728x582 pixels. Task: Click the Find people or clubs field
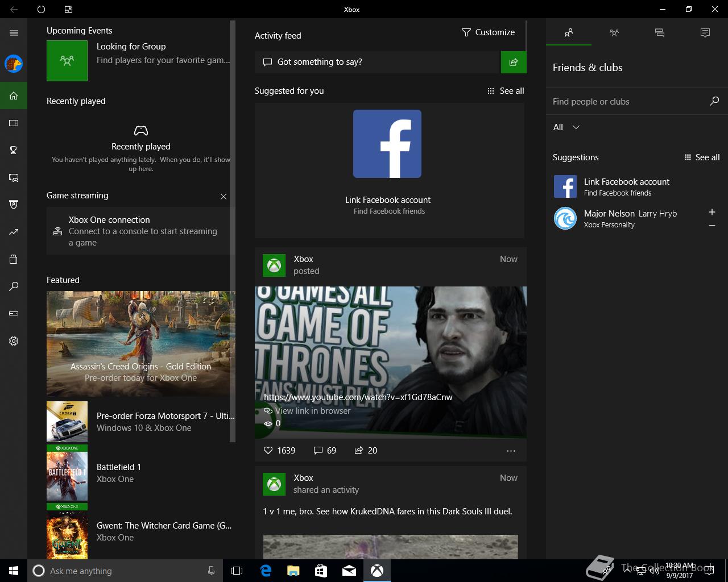tap(628, 102)
